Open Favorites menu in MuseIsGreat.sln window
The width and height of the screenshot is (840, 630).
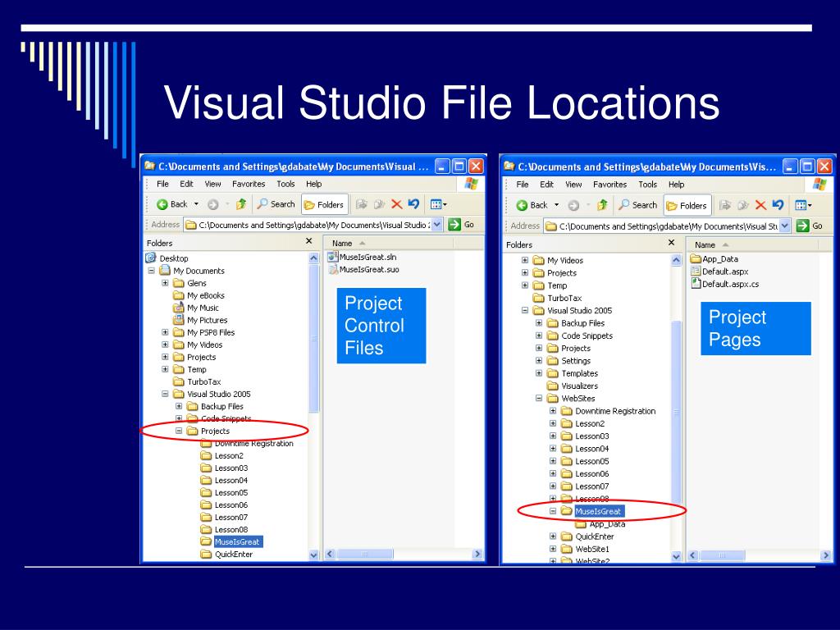249,184
